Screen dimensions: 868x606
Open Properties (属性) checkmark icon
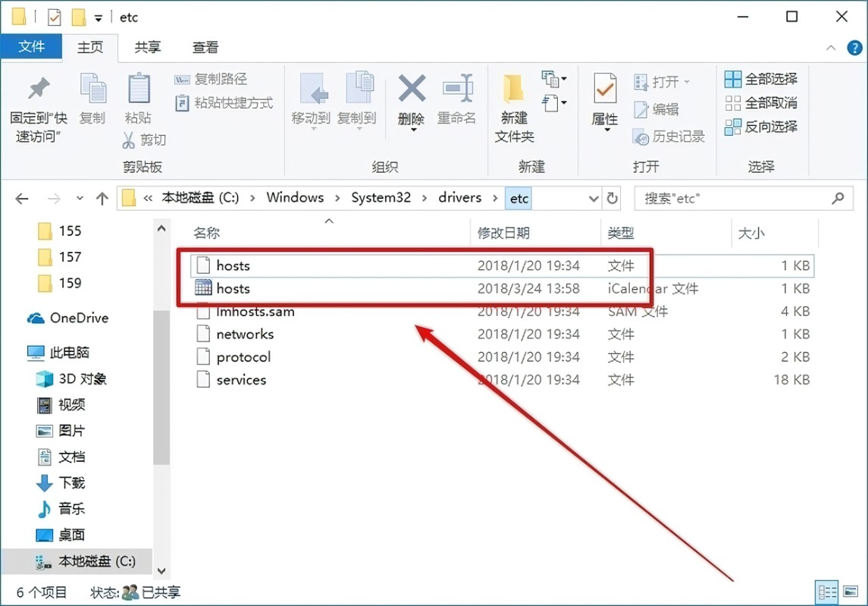pos(604,89)
